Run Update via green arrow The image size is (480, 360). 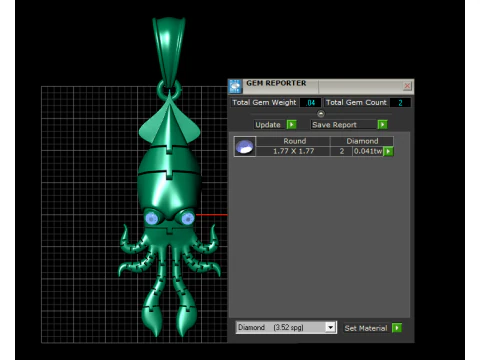(x=291, y=125)
